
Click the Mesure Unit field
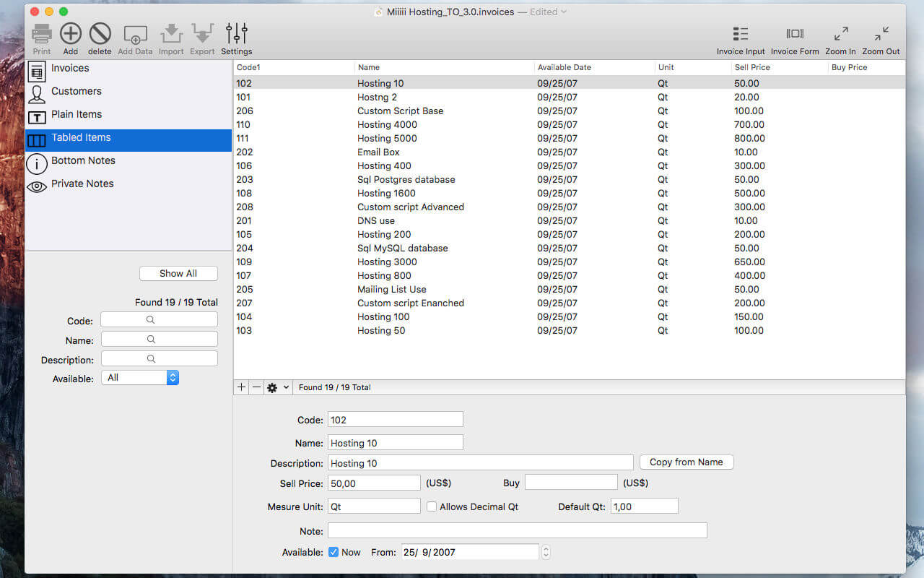(x=374, y=506)
